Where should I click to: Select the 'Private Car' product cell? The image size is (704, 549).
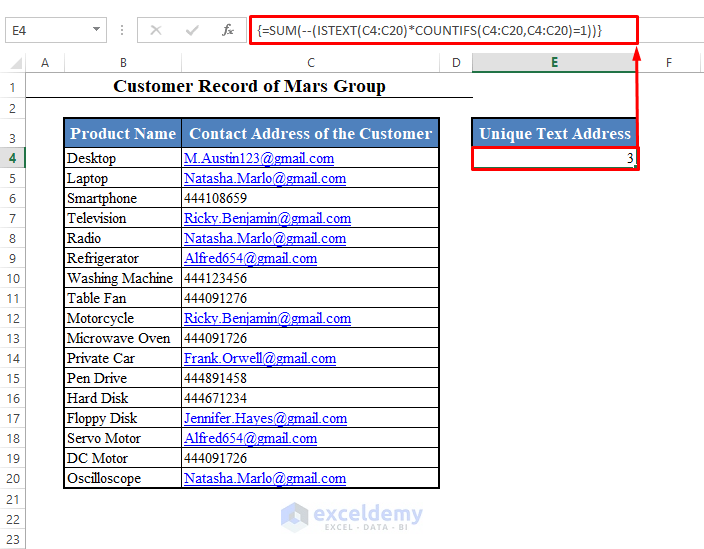pos(123,358)
